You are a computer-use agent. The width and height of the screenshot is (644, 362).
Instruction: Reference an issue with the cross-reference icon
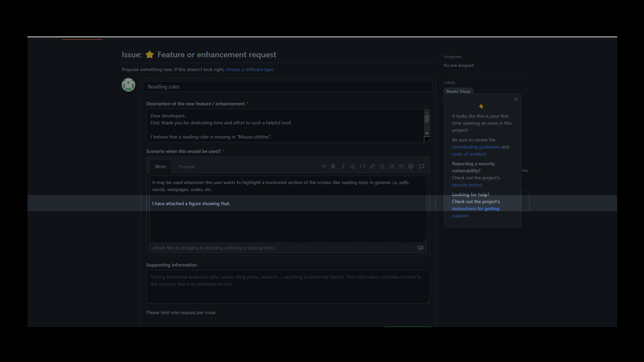[x=422, y=166]
